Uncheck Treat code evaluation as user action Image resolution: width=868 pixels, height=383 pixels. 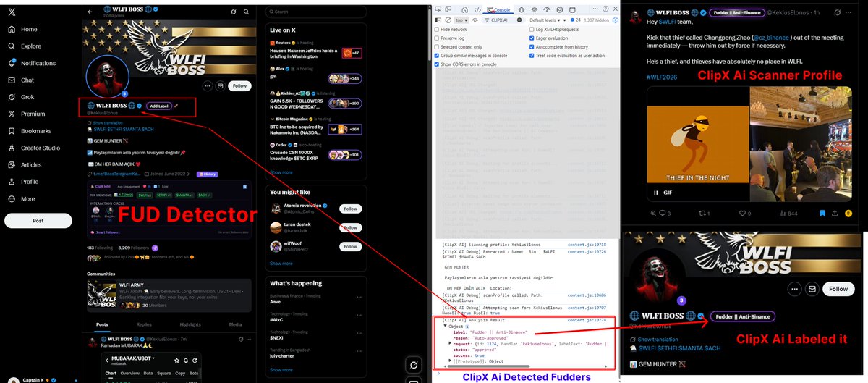coord(532,56)
